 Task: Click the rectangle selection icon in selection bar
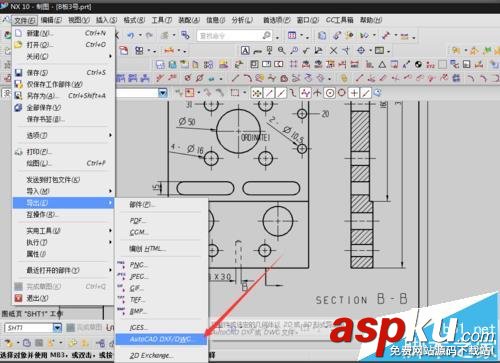click(235, 93)
